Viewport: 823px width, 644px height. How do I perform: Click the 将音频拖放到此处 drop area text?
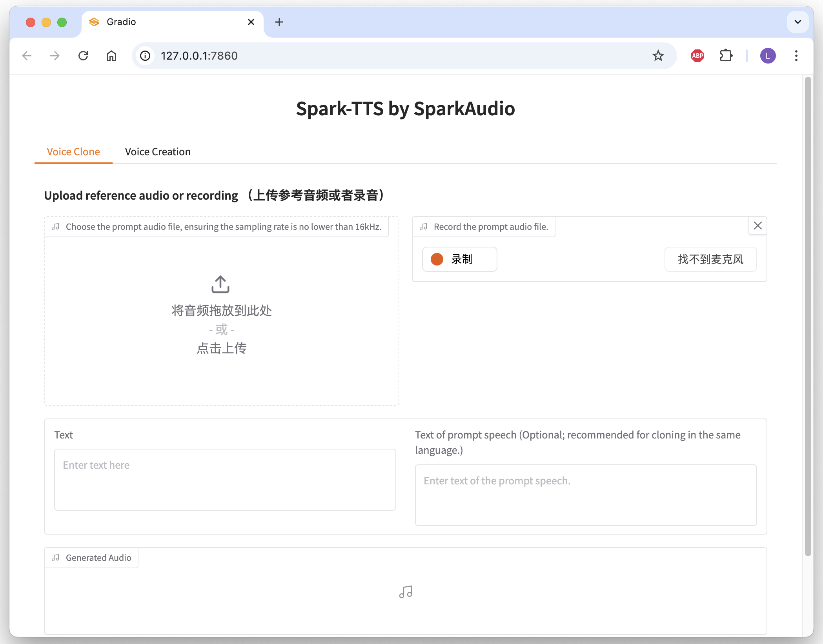(222, 311)
